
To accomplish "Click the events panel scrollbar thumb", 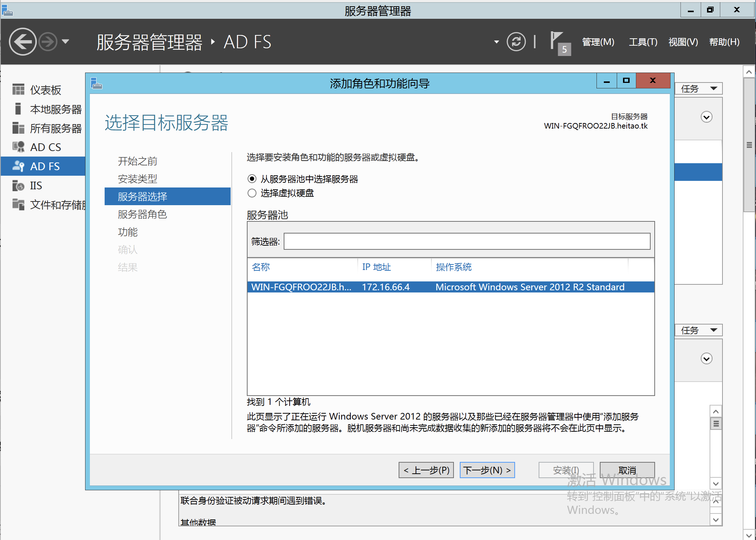I will (716, 424).
